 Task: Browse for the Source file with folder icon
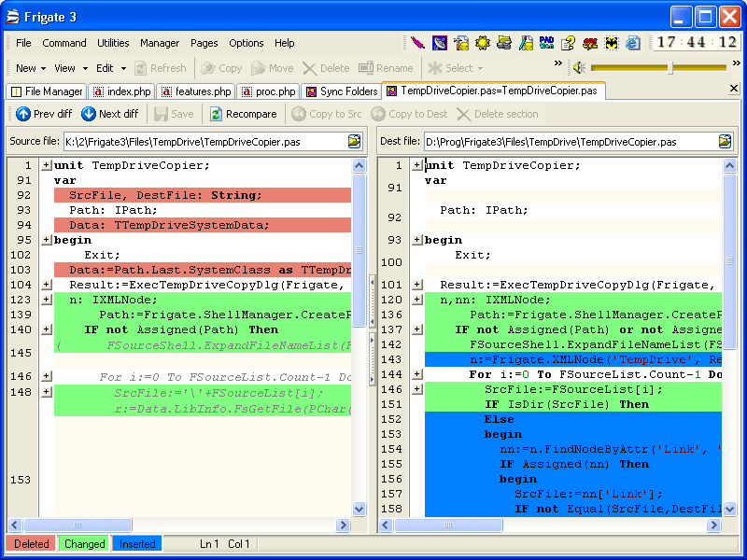pos(354,142)
